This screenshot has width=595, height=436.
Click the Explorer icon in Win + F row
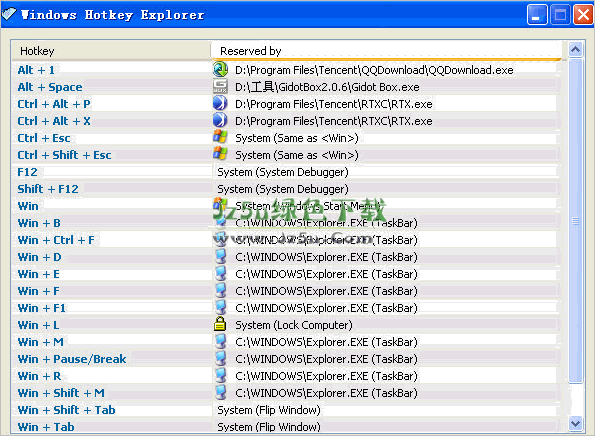pyautogui.click(x=220, y=291)
